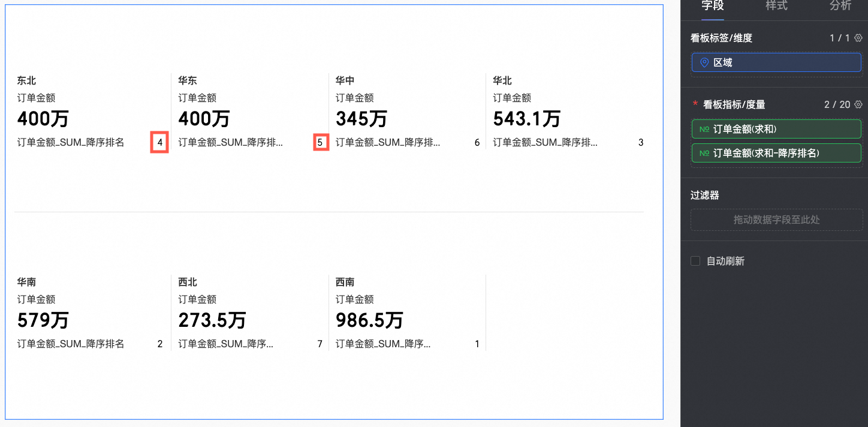Click the № icon of 订单金额(求和)
This screenshot has width=868, height=427.
pyautogui.click(x=704, y=129)
